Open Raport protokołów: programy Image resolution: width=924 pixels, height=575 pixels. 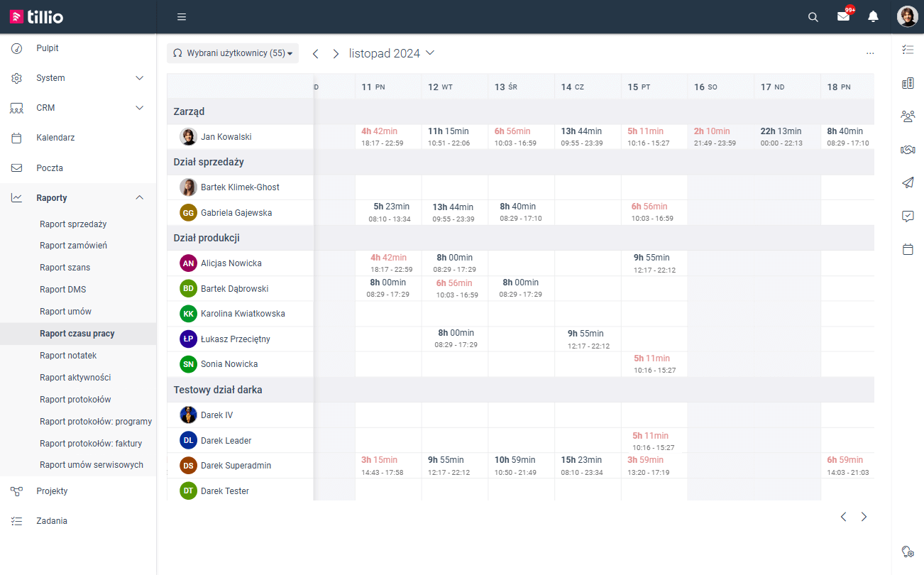click(96, 422)
